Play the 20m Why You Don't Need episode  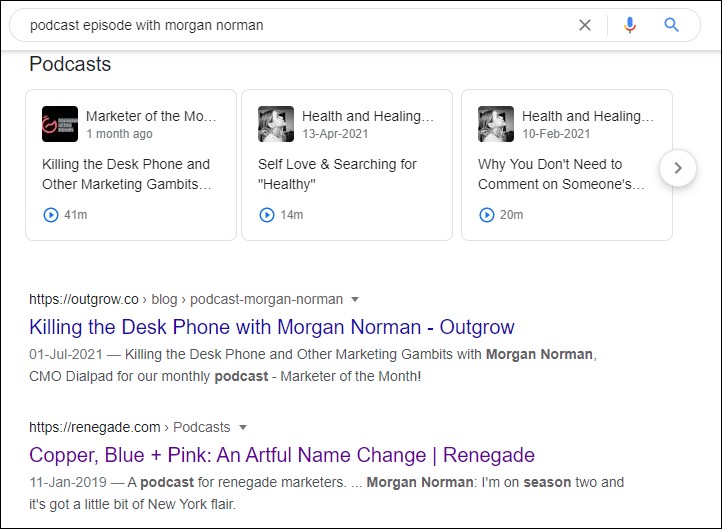(x=487, y=215)
